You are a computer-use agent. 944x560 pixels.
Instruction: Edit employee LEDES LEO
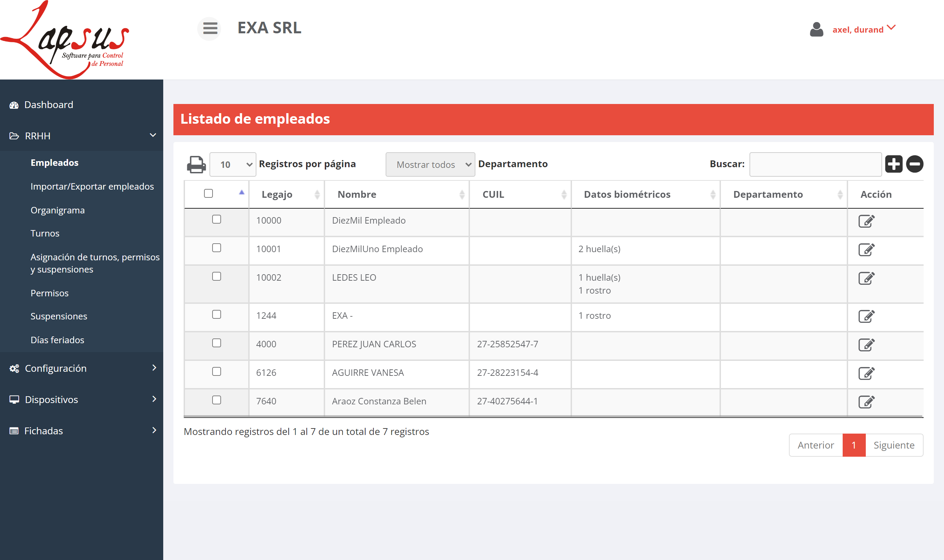[866, 278]
